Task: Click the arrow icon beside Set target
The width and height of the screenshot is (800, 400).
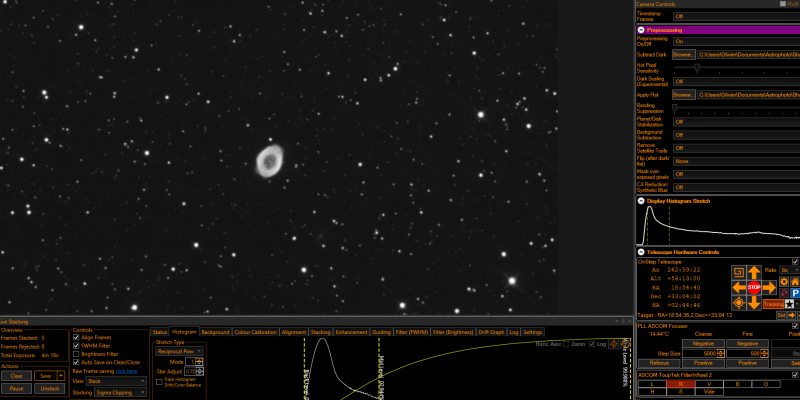Action: click(x=791, y=315)
